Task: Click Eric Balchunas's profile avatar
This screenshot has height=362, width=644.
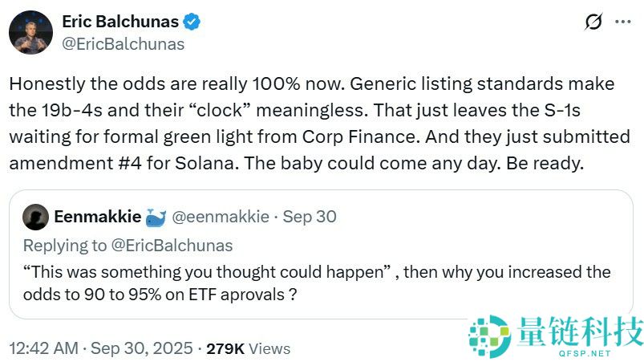Action: [32, 33]
